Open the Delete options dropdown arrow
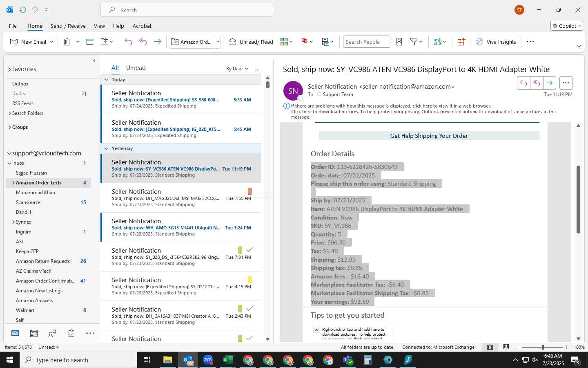 (x=78, y=42)
